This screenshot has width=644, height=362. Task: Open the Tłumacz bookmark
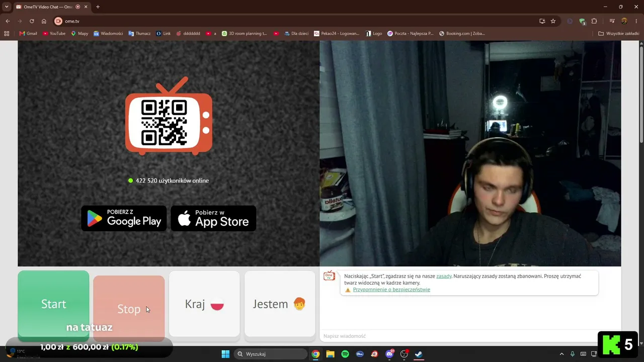pyautogui.click(x=139, y=33)
